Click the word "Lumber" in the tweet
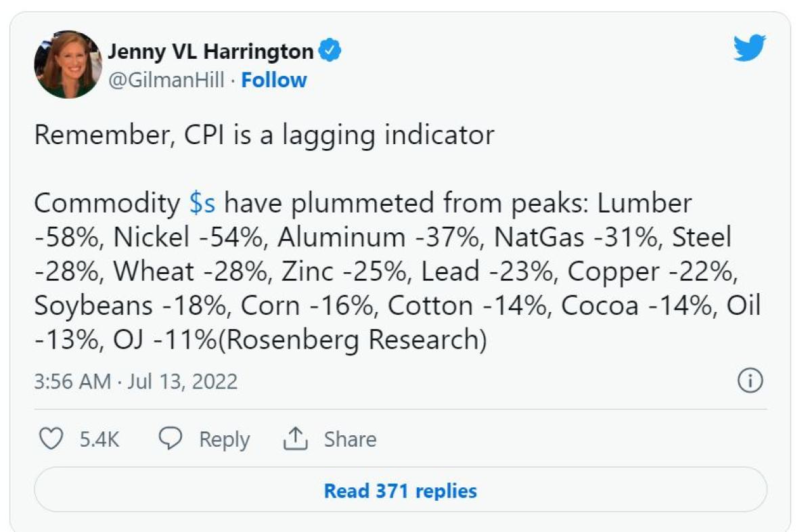Viewport: 812px width, 532px height. tap(645, 203)
